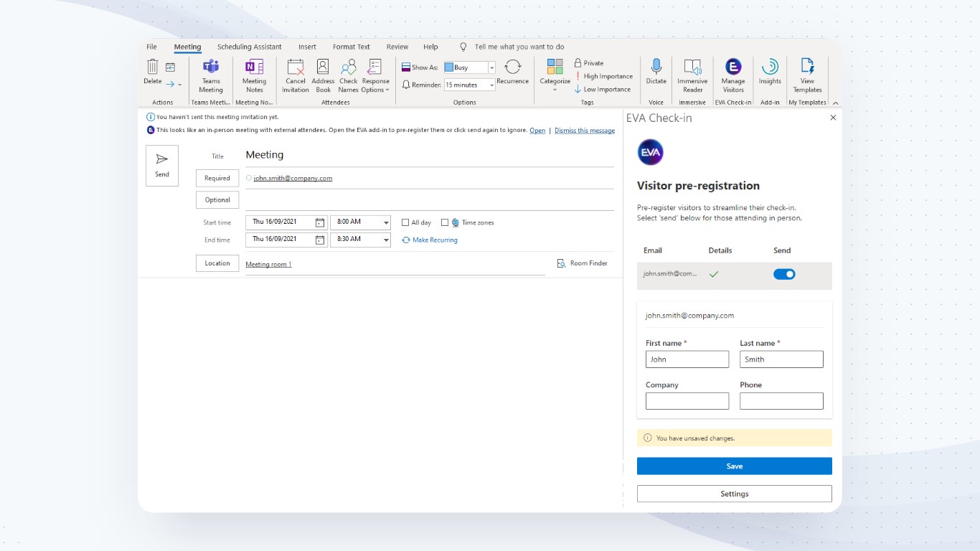Image resolution: width=980 pixels, height=551 pixels.
Task: Click the Tell me search box
Action: 519,47
